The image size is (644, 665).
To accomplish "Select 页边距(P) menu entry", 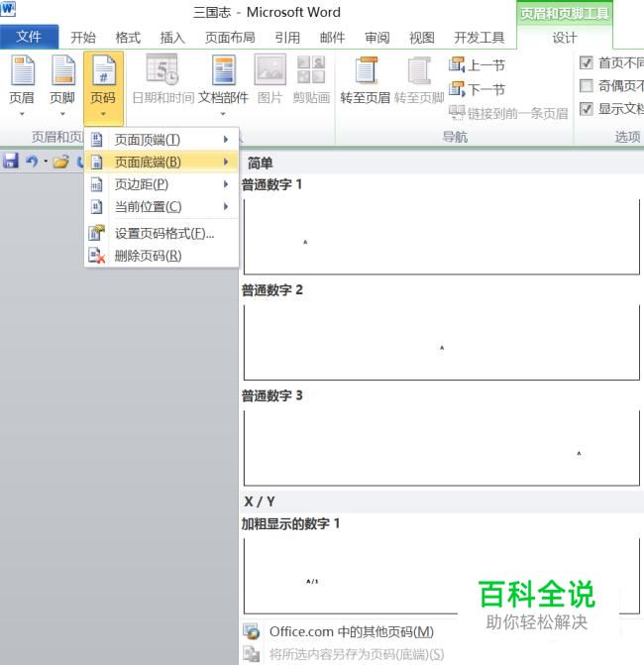I will [161, 184].
